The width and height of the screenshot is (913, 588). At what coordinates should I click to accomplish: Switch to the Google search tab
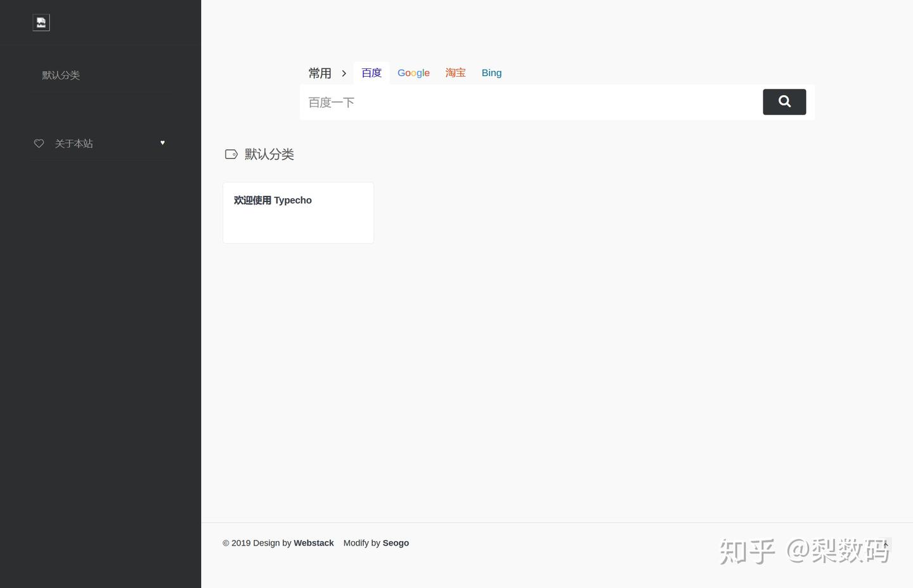pyautogui.click(x=413, y=73)
